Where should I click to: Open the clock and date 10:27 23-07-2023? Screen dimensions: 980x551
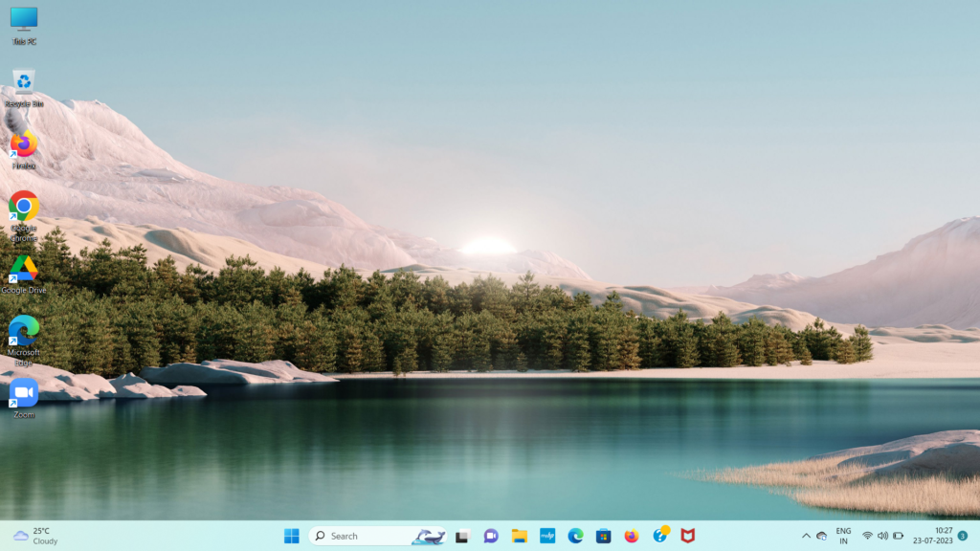pyautogui.click(x=932, y=536)
